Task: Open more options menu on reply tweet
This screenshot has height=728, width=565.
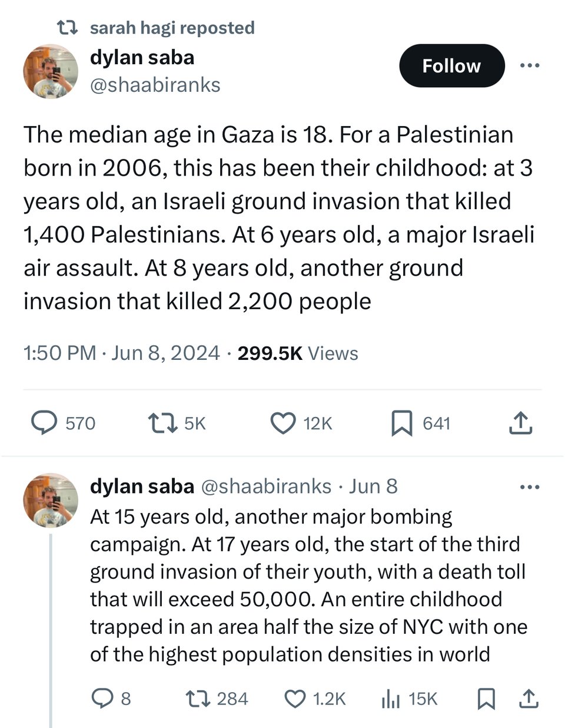Action: pyautogui.click(x=530, y=487)
